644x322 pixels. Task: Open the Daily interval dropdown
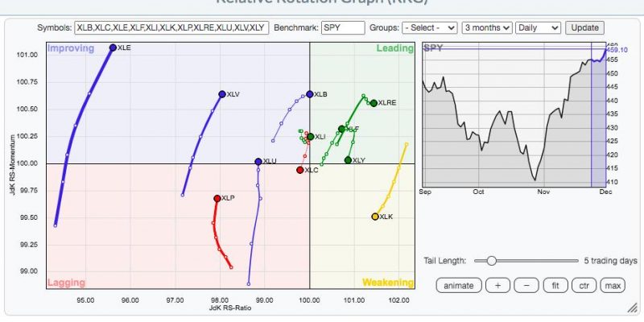[538, 28]
